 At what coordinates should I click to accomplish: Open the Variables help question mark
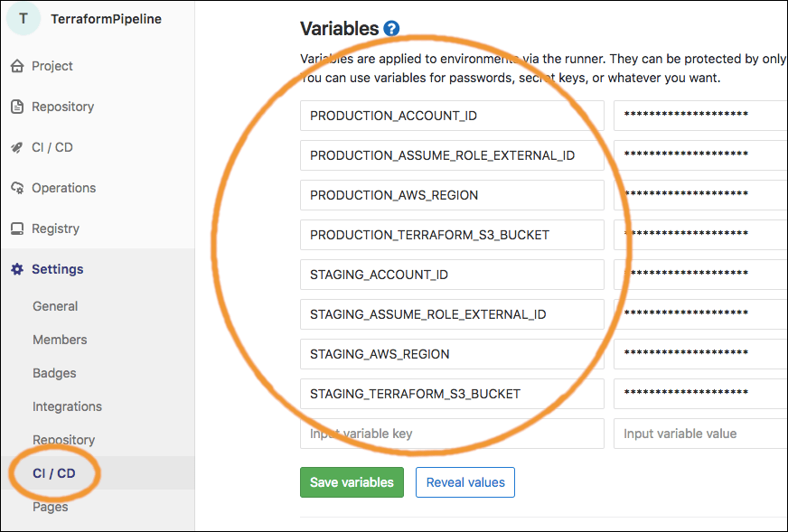(390, 28)
